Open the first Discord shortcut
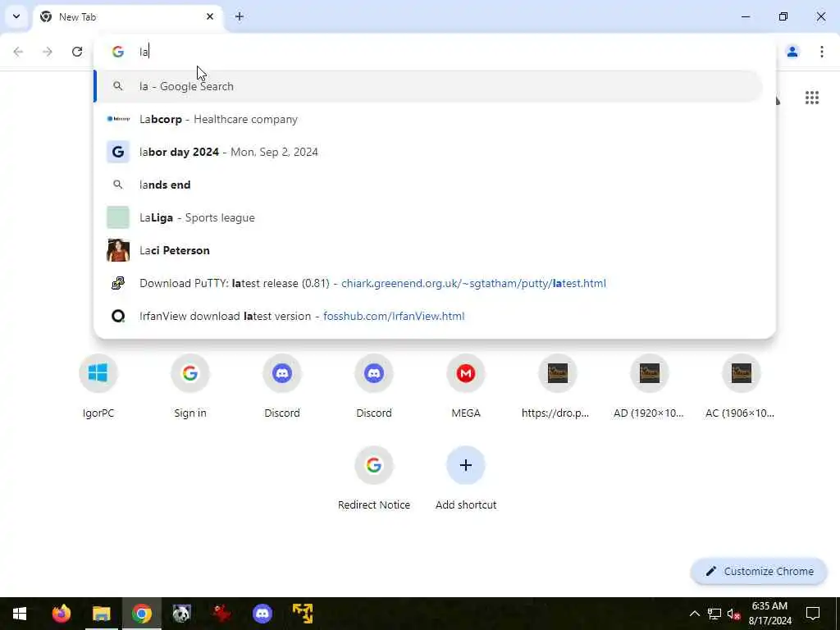 click(282, 387)
